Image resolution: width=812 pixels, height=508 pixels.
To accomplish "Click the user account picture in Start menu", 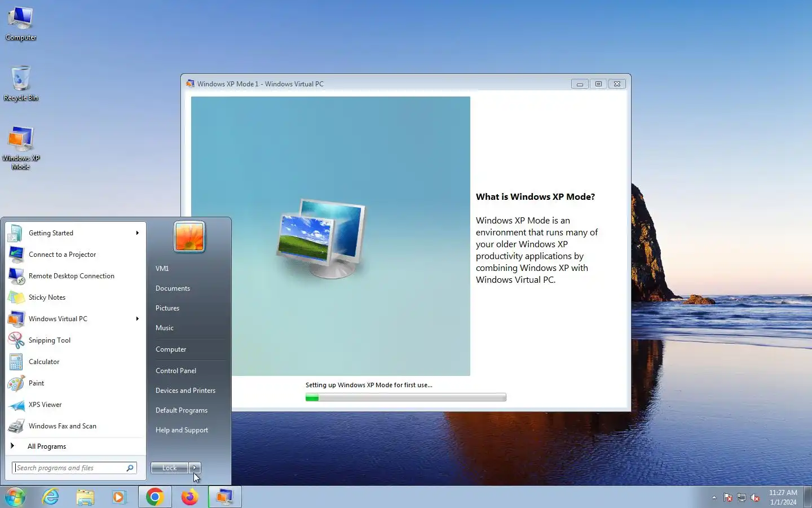I will [189, 237].
